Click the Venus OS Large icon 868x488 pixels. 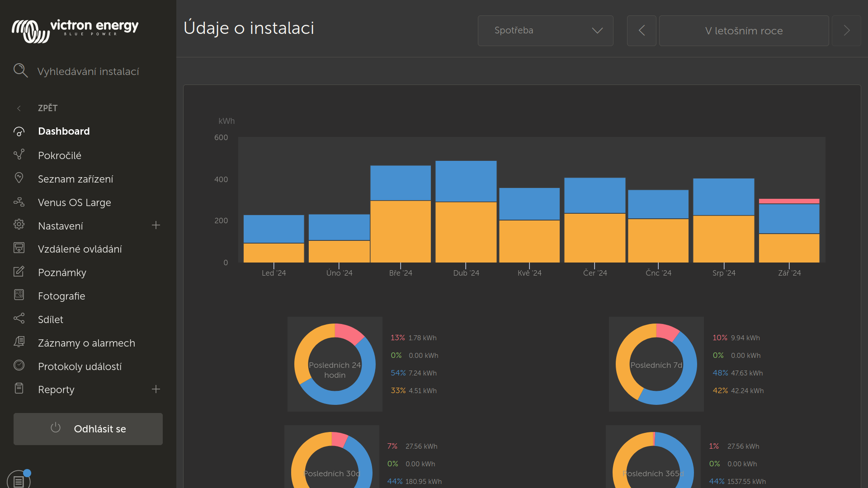point(19,202)
